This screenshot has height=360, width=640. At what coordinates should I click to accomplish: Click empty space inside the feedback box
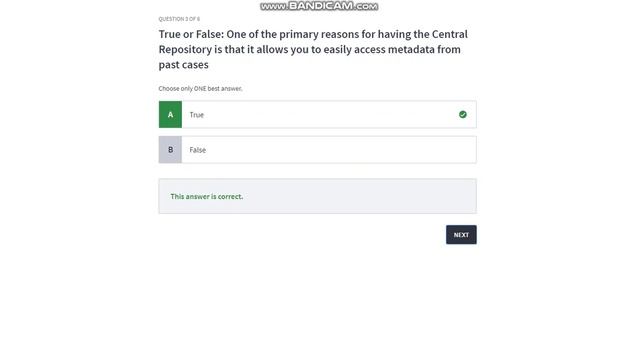(x=359, y=196)
